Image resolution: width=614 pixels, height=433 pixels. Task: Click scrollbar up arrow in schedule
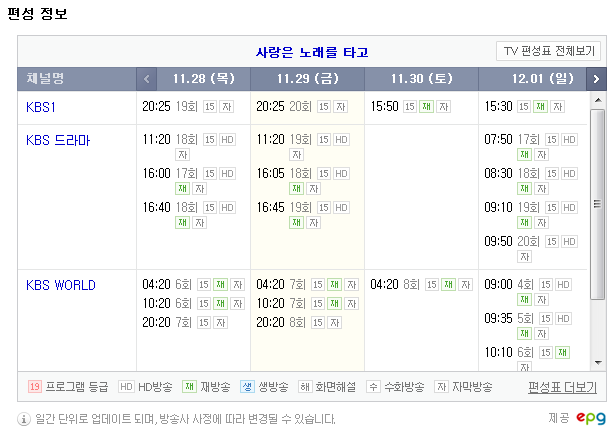point(598,100)
